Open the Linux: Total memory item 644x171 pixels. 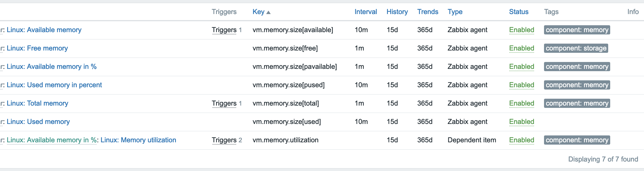[38, 103]
